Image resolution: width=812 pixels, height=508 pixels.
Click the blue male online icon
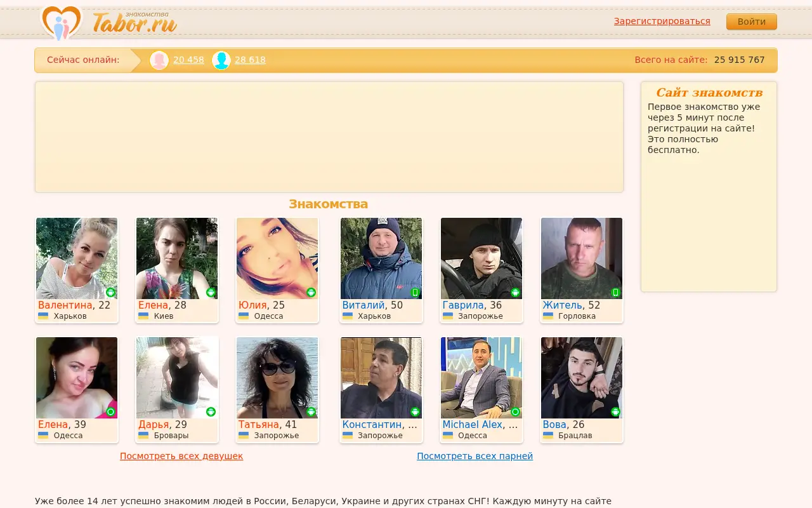tap(221, 60)
